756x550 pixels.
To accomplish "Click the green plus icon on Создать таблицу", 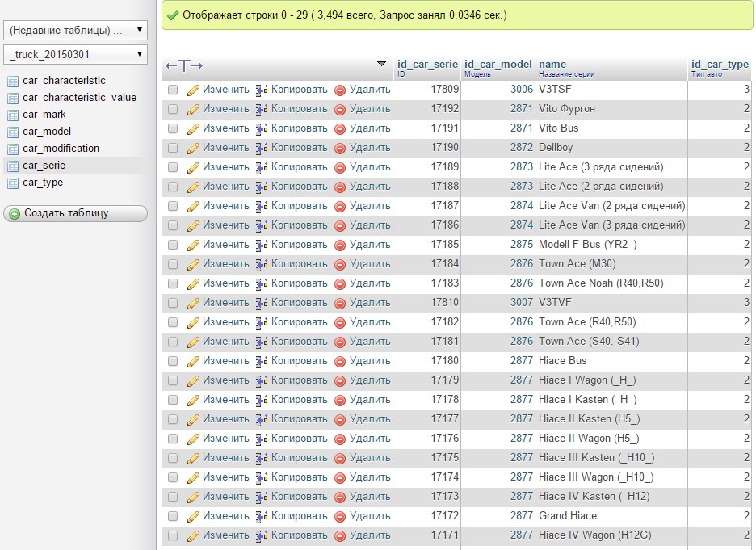I will [x=15, y=213].
